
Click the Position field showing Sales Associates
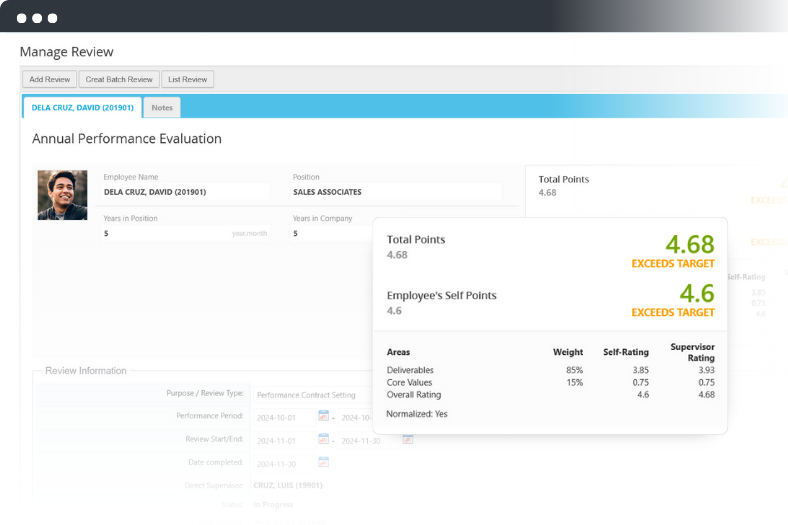coord(395,192)
